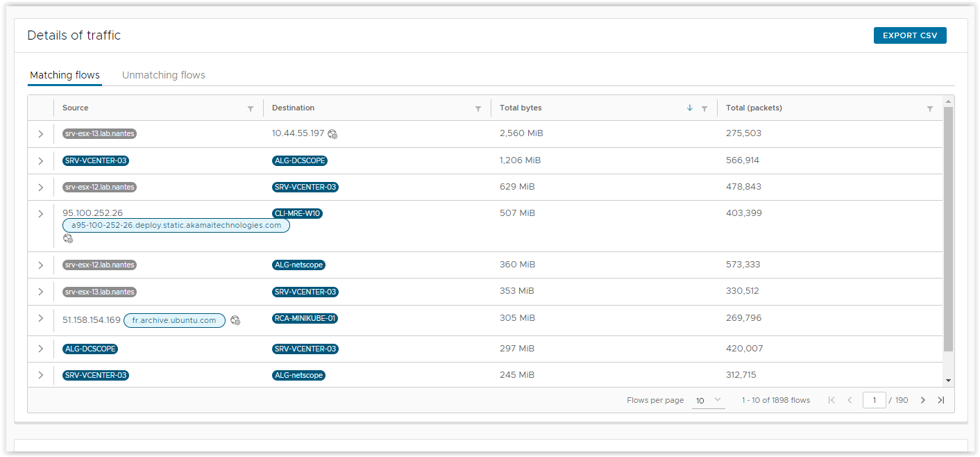980x457 pixels.
Task: Select the 10.44.55.197 destination text
Action: tap(298, 133)
